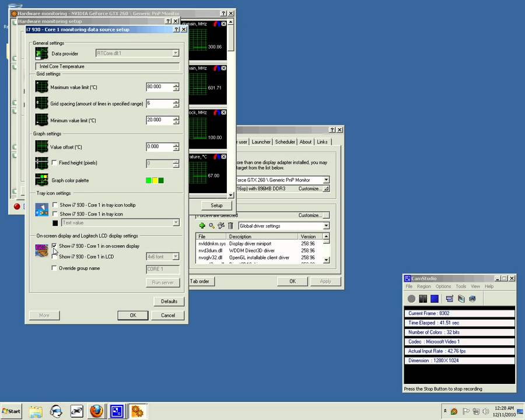Switch to the Scheduler tab
525x420 pixels.
pyautogui.click(x=285, y=142)
